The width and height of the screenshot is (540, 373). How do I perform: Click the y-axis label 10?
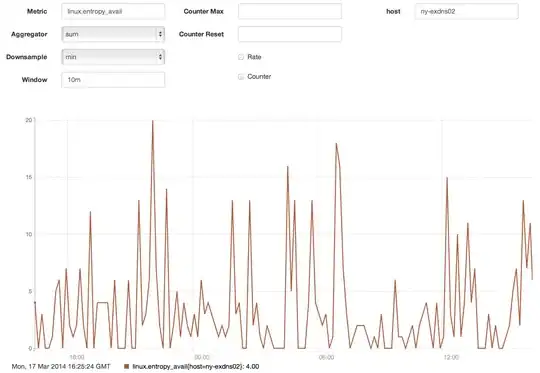pyautogui.click(x=28, y=234)
